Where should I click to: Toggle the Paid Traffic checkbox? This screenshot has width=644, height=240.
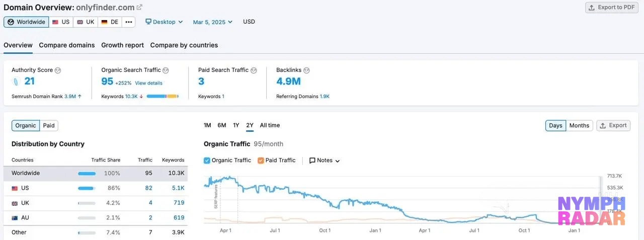coord(261,161)
